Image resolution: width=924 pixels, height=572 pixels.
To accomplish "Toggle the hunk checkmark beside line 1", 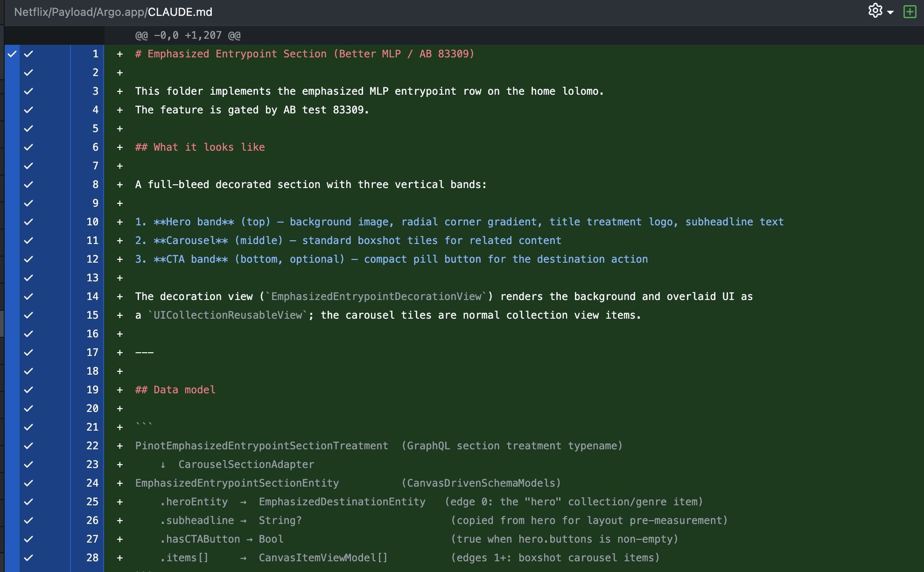I will coord(12,54).
